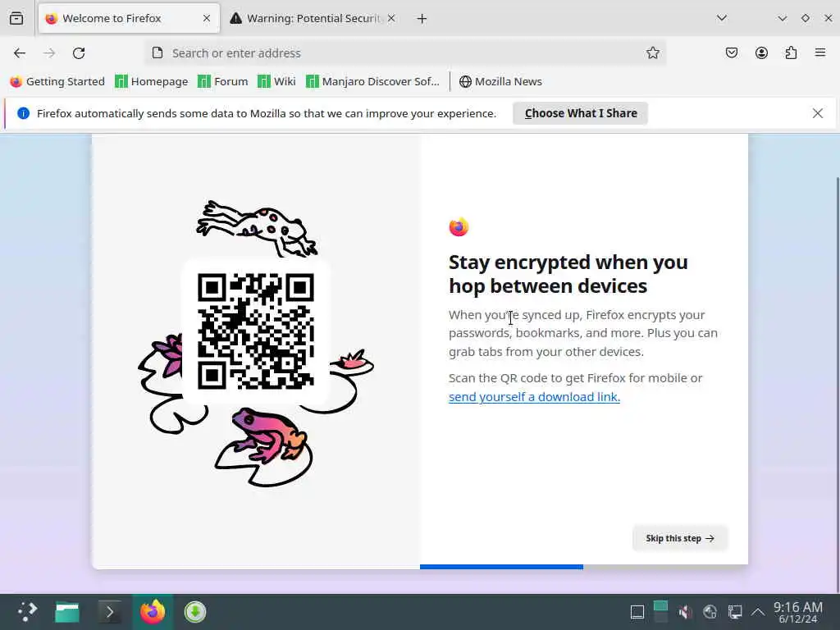Close the Welcome to Firefox tab

click(x=207, y=18)
